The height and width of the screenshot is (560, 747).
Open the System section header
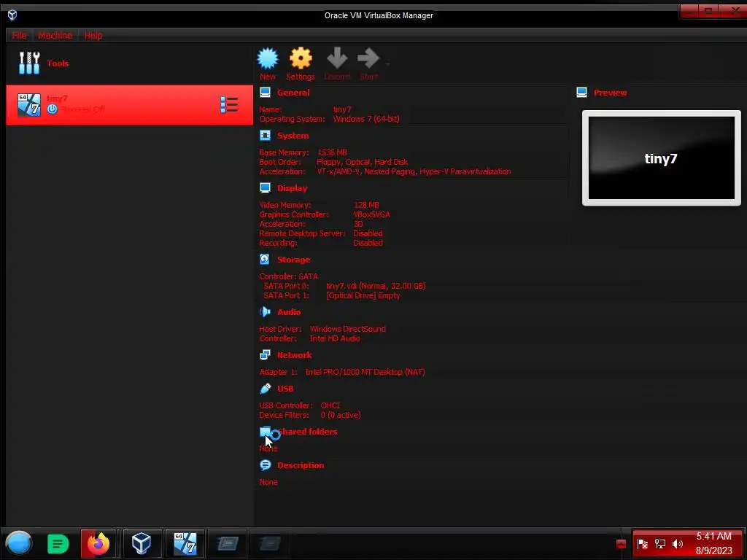(x=293, y=136)
